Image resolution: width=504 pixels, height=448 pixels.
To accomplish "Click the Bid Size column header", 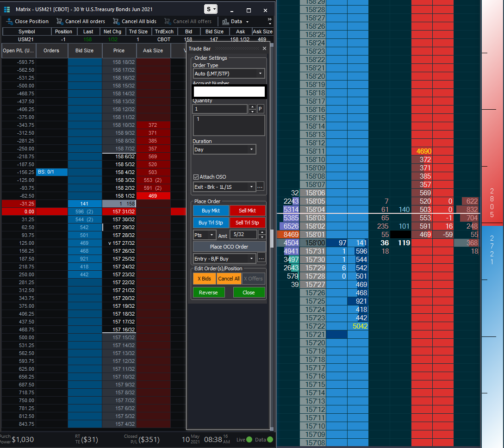I will click(x=85, y=50).
